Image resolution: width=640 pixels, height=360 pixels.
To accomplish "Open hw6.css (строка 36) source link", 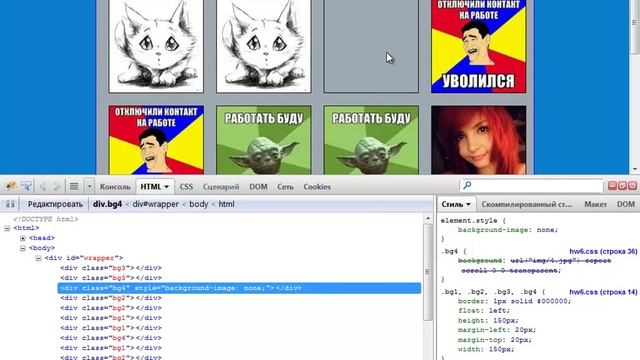I will click(603, 251).
